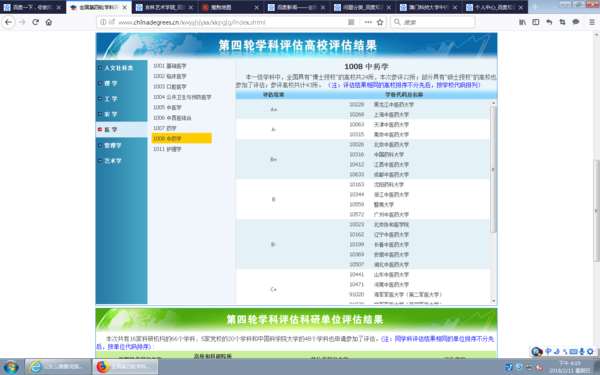This screenshot has height=375, width=600.
Task: Switch to the tab with the red favicon
Action: click(231, 7)
